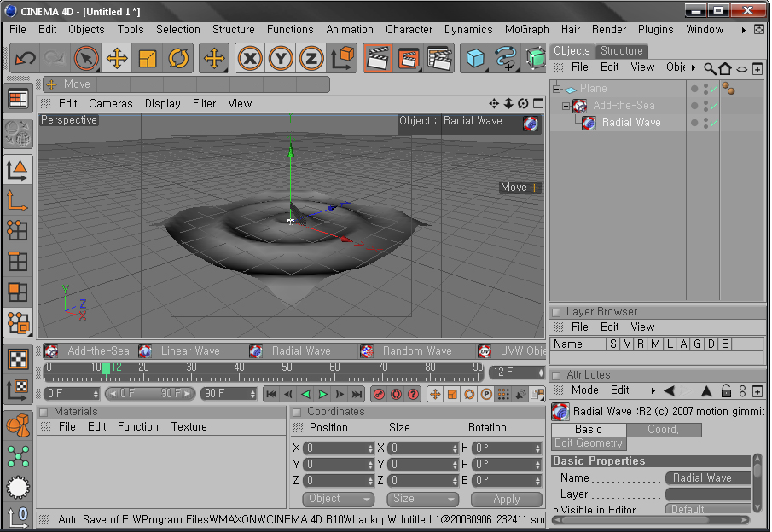Click the Attributes horizontal scrollbar
Viewport: 772px width, 532px height.
[650, 520]
